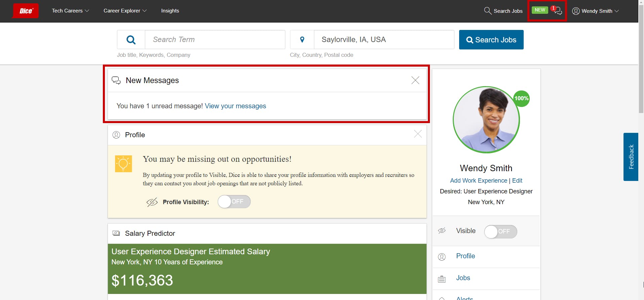Viewport: 644px width, 300px height.
Task: Click the crossed-eye icon beside Visible in sidebar
Action: coord(442,231)
